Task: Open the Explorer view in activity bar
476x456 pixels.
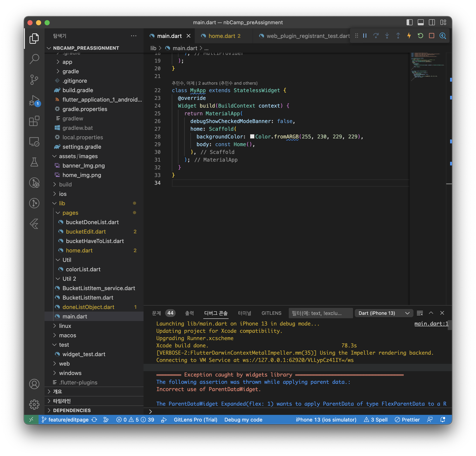Action: pyautogui.click(x=34, y=38)
